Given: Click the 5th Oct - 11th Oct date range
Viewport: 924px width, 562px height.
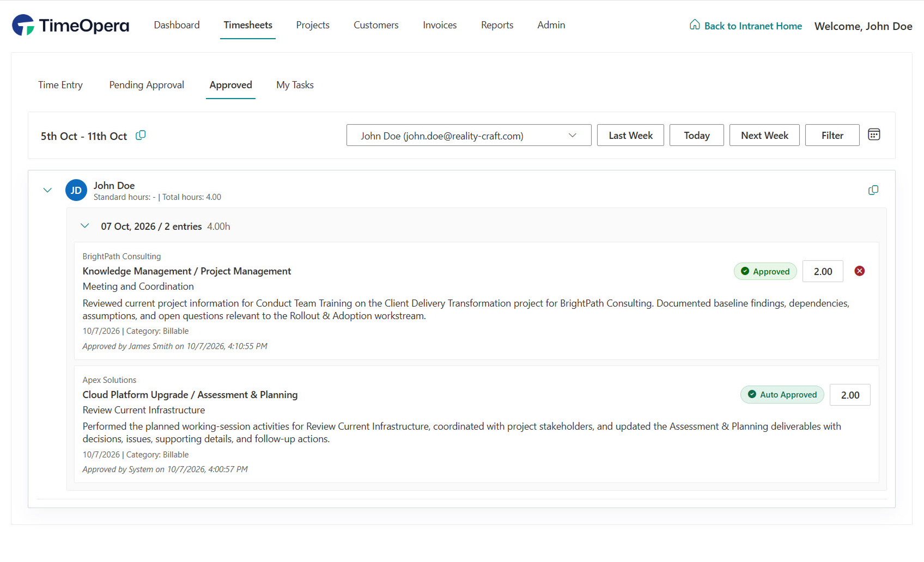Looking at the screenshot, I should click(x=84, y=136).
